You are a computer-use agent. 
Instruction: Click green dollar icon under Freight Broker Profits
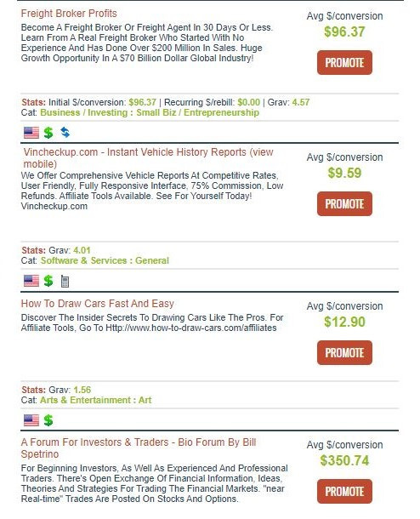pyautogui.click(x=48, y=133)
